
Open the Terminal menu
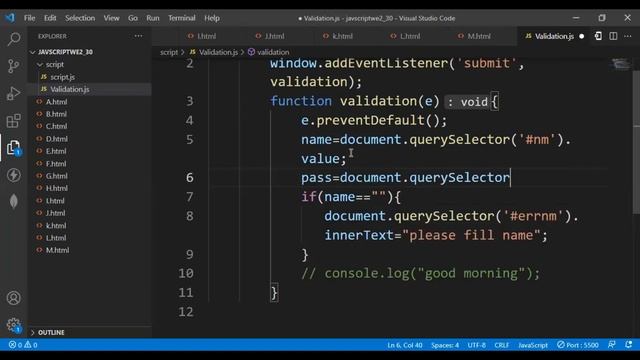(x=182, y=18)
